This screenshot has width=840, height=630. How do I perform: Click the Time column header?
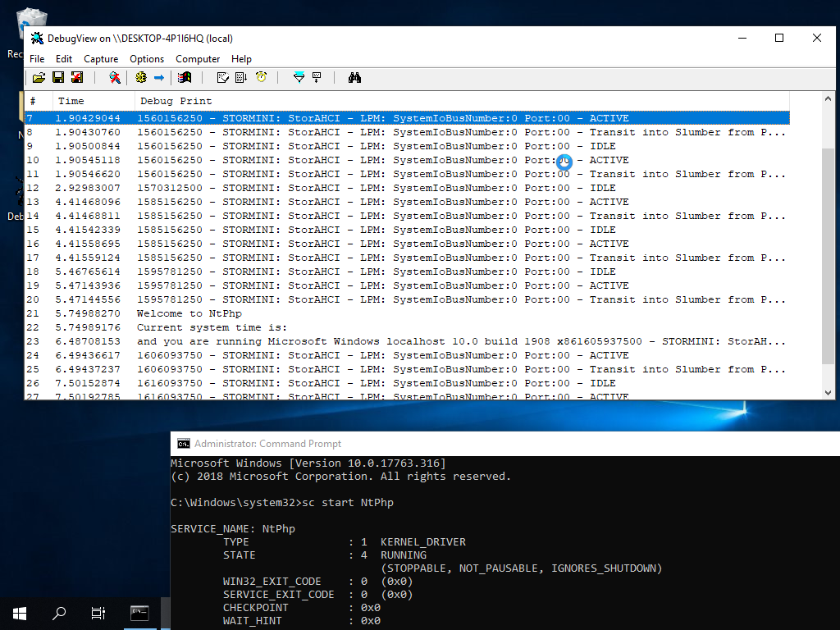click(x=94, y=101)
